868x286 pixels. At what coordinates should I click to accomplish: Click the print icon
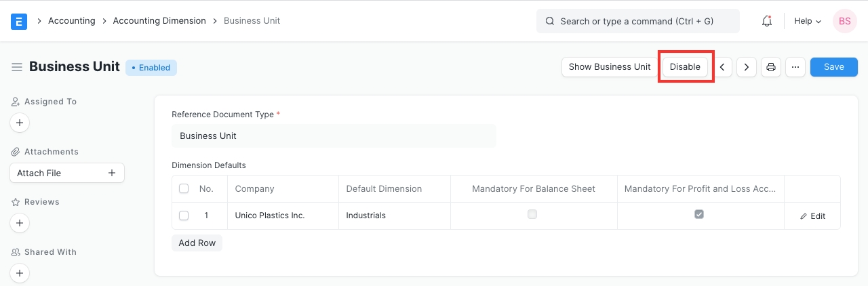tap(771, 67)
